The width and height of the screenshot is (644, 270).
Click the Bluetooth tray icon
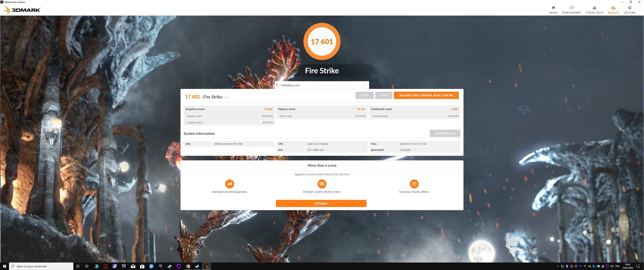coord(567,266)
